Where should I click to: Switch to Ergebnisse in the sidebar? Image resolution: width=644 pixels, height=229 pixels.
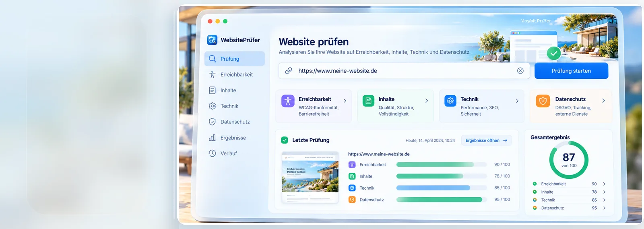(x=234, y=138)
